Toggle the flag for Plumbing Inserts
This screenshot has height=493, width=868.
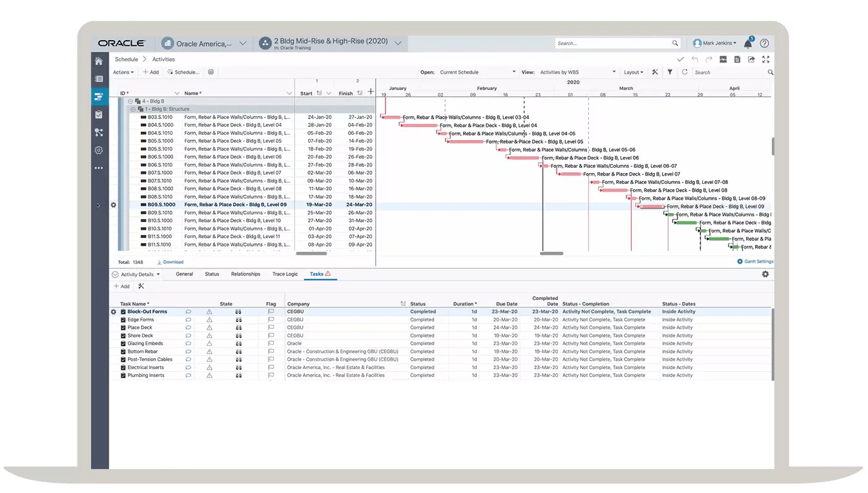coord(271,376)
